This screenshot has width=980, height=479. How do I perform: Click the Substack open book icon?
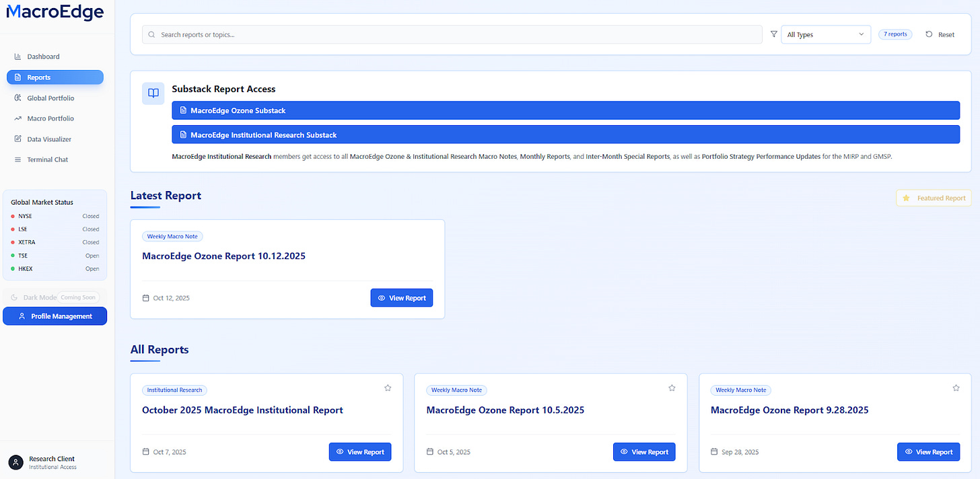(x=153, y=94)
